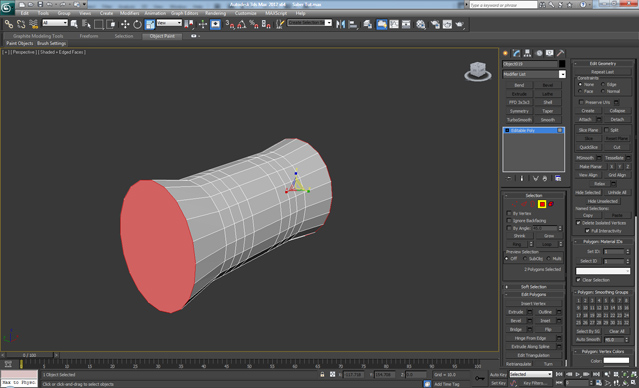Open the material ID name dropdown
The width and height of the screenshot is (639, 388).
coord(603,271)
